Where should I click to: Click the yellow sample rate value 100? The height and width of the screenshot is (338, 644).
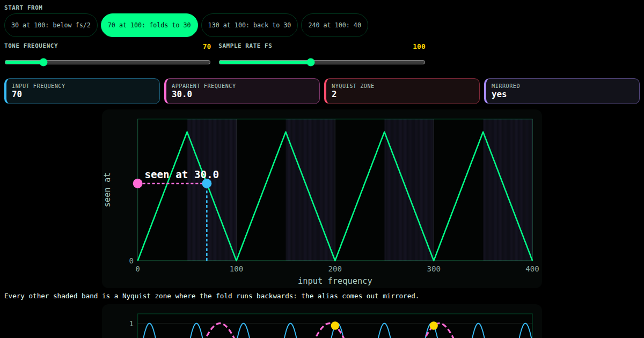pos(419,47)
